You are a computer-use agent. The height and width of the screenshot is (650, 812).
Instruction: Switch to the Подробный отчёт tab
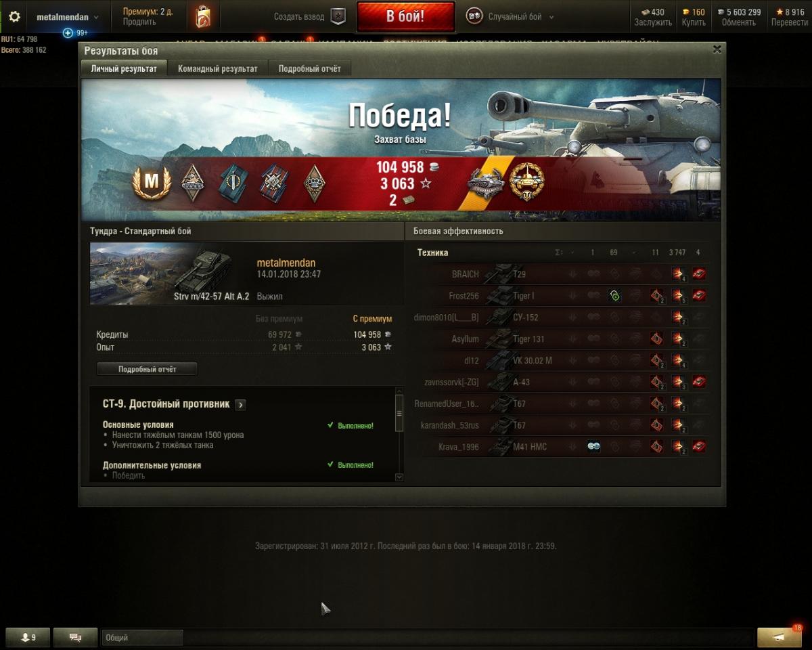pyautogui.click(x=310, y=68)
